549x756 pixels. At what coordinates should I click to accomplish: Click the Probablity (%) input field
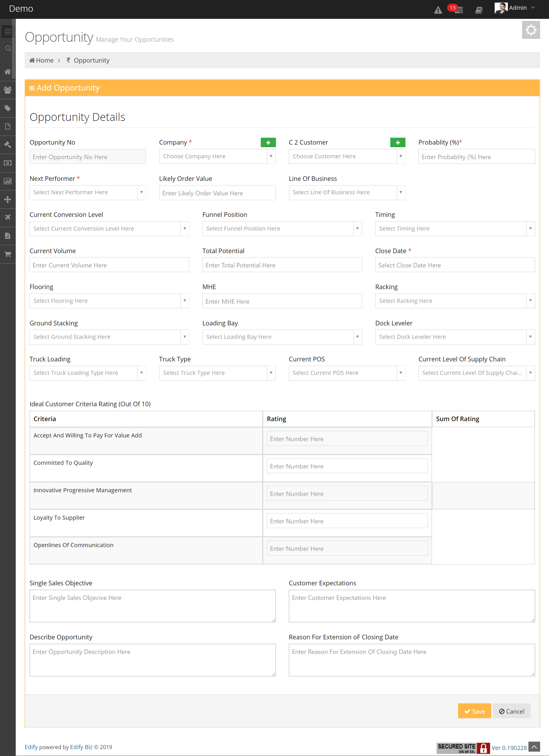[x=476, y=157]
